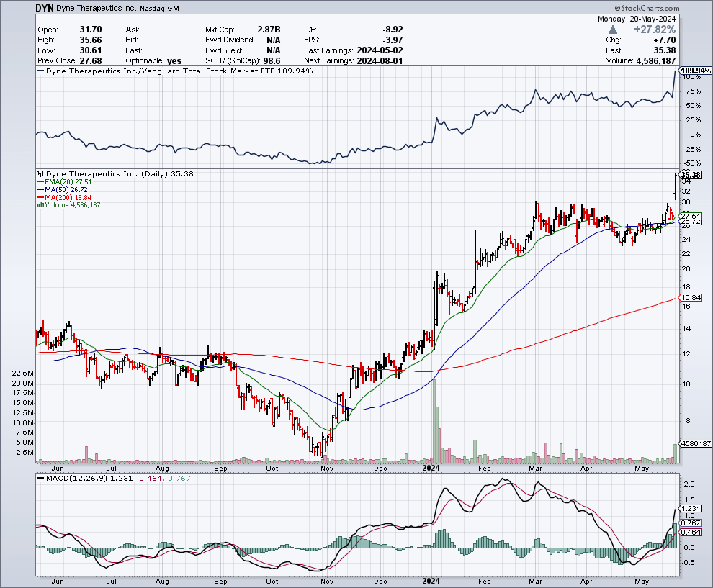The height and width of the screenshot is (588, 713).
Task: Expand the 109.94% performance label
Action: (695, 71)
